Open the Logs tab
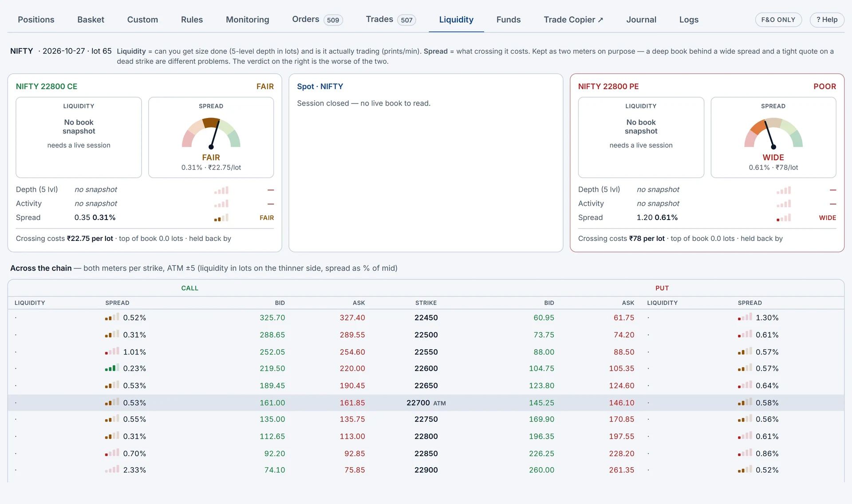The image size is (852, 504). [689, 20]
